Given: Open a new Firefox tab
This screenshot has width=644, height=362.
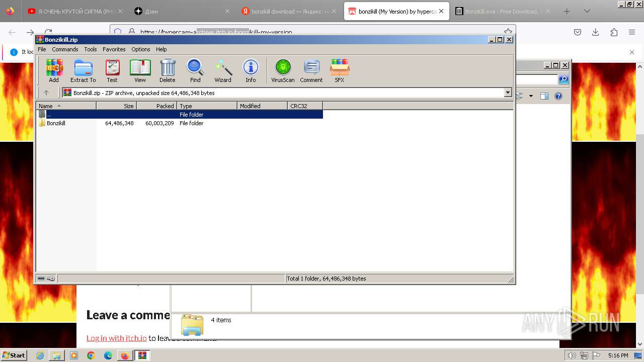Looking at the screenshot, I should 567,11.
